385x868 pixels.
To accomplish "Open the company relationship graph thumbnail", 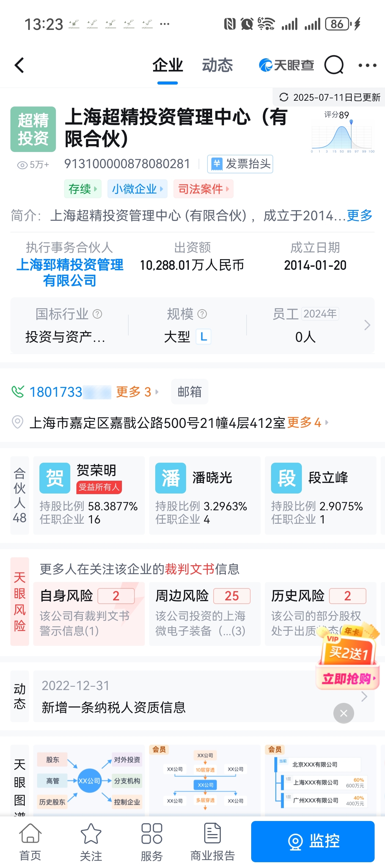I will 89,780.
